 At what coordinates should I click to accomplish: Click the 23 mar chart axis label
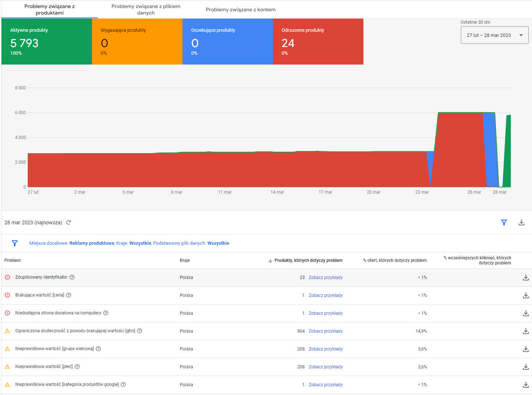tap(422, 192)
